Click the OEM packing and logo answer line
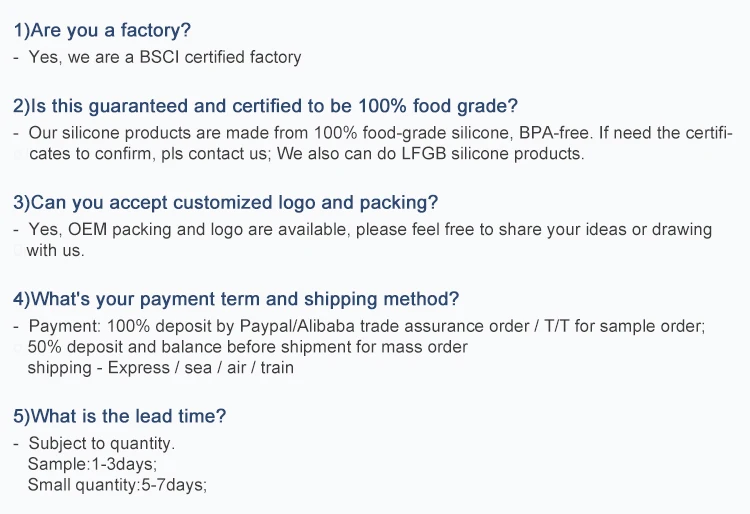Screen dimensions: 750x514 pos(370,230)
